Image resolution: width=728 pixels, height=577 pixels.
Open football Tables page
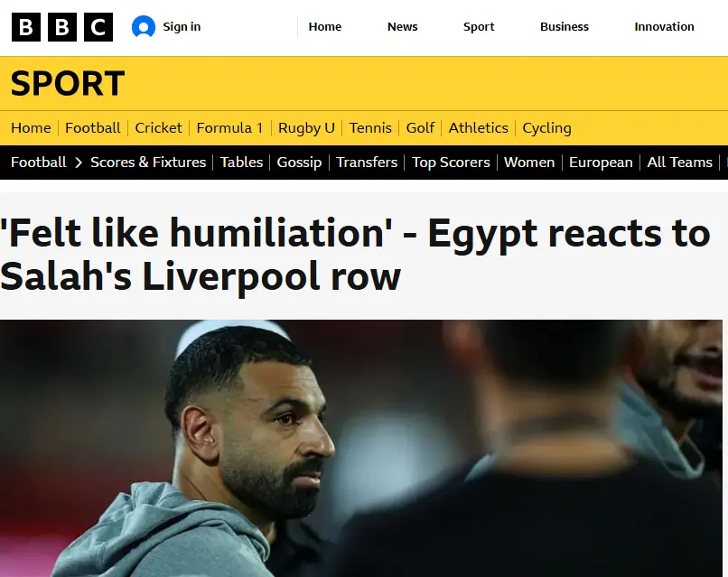point(241,163)
